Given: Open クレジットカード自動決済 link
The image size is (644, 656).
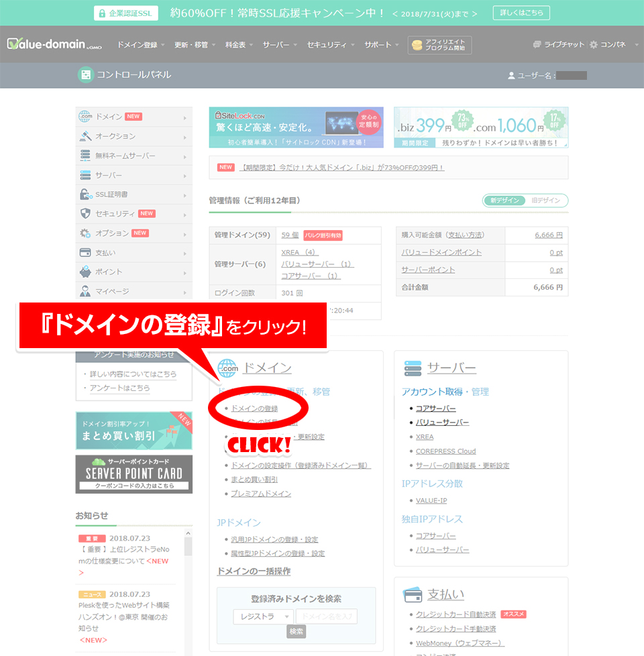Looking at the screenshot, I should (x=455, y=614).
